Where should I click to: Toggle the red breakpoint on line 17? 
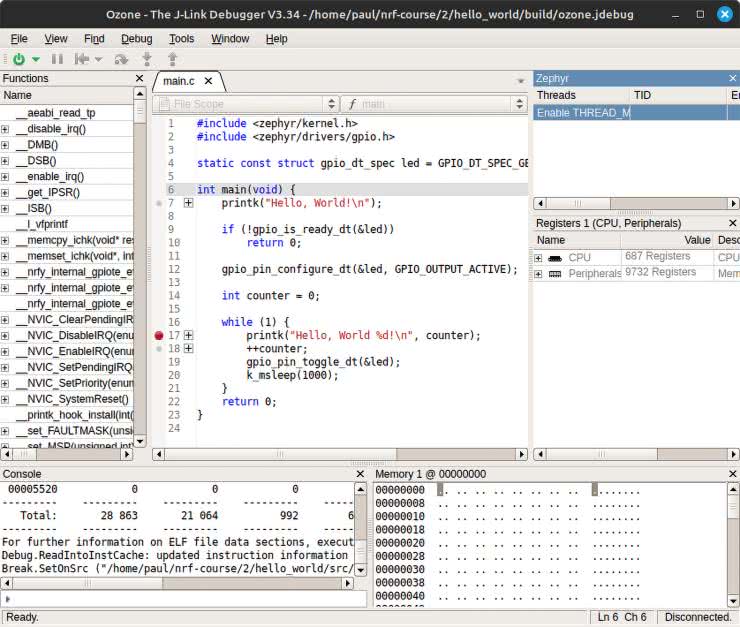click(159, 336)
